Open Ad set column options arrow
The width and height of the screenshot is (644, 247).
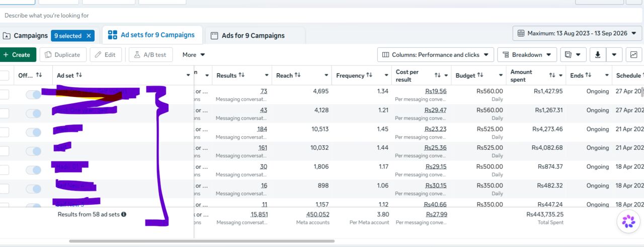(x=189, y=76)
